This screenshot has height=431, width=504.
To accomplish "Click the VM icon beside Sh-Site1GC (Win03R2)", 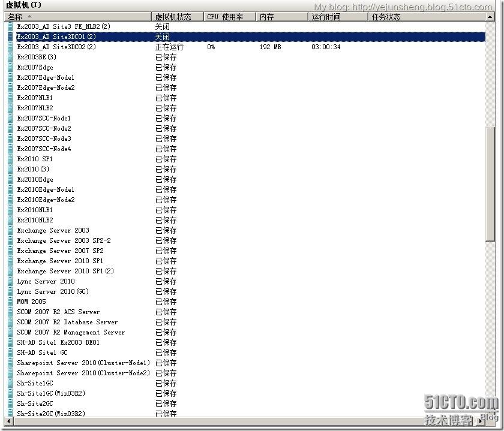I will 10,394.
